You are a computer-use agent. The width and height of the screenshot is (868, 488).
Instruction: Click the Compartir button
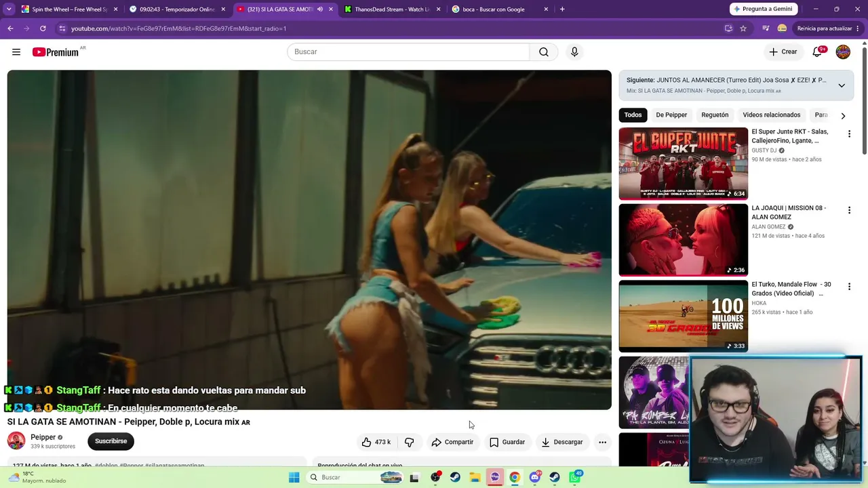[x=452, y=442]
